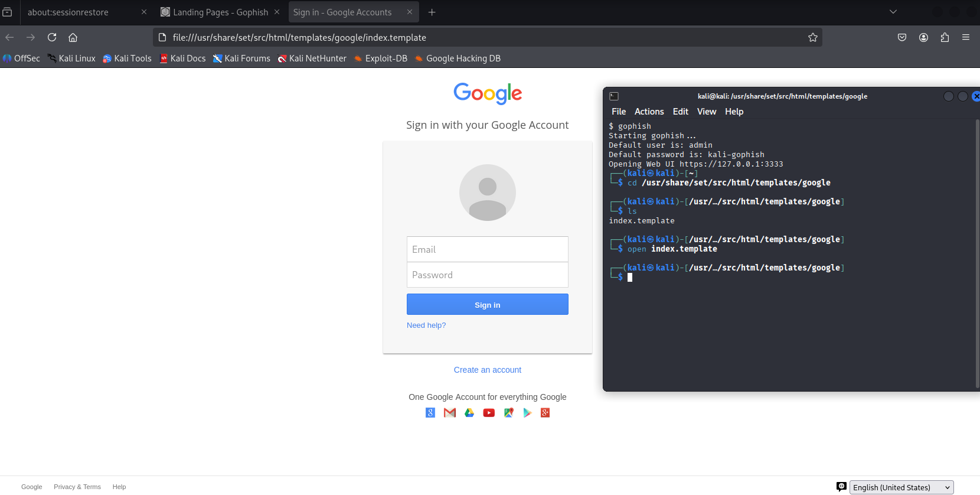Open the Kali Docs bookmark

click(x=182, y=58)
